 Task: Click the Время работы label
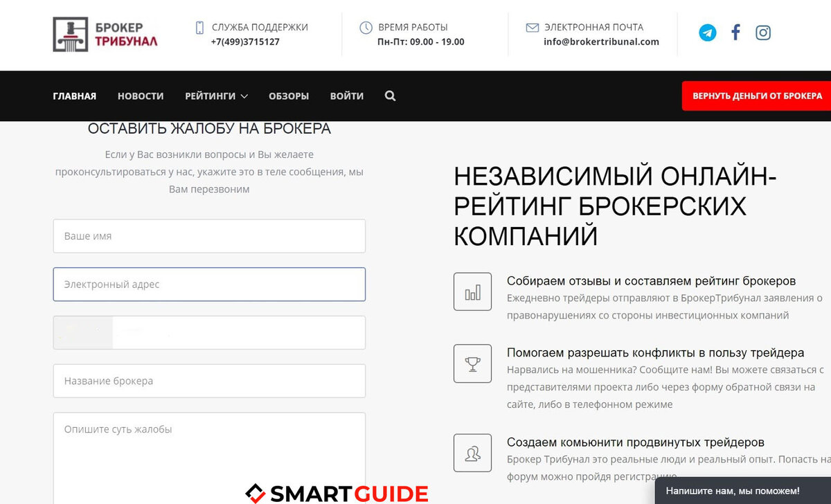click(413, 28)
